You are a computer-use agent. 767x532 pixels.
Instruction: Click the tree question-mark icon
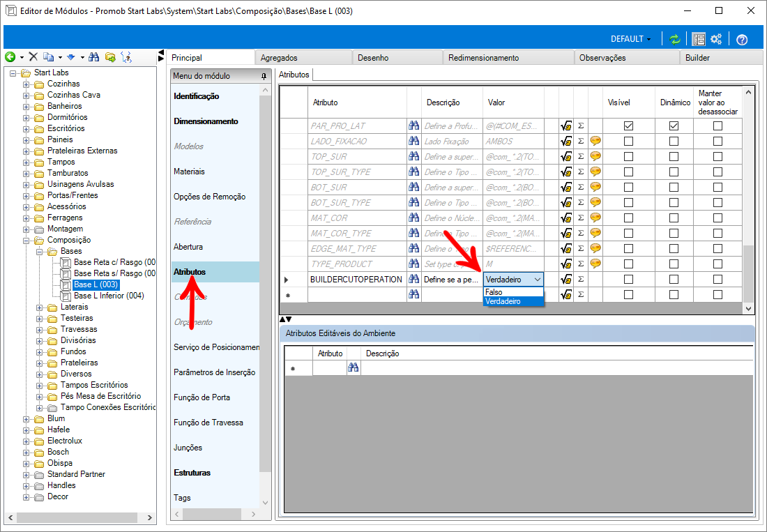click(126, 57)
